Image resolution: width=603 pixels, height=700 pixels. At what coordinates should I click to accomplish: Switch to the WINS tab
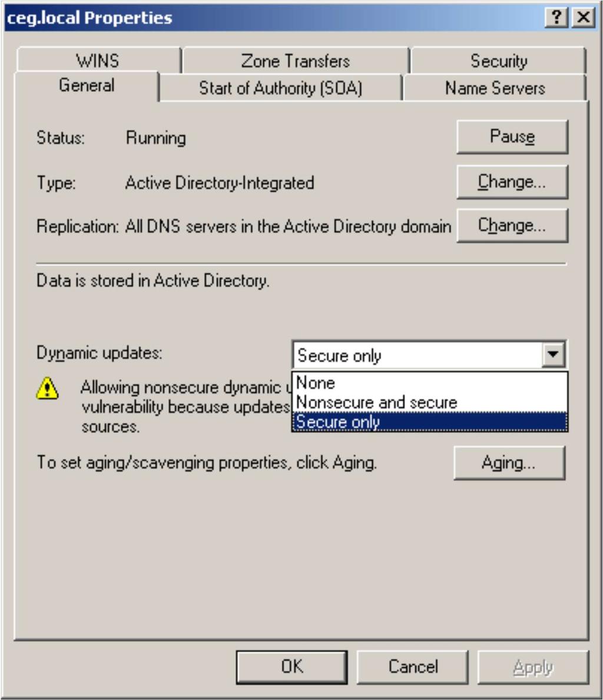click(98, 60)
